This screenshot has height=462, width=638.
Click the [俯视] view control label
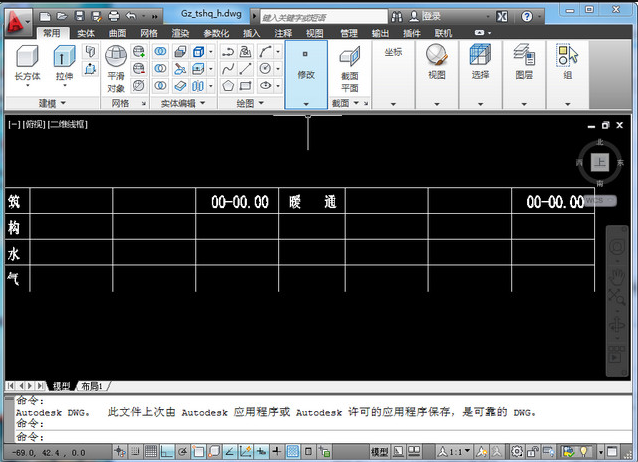pos(34,124)
